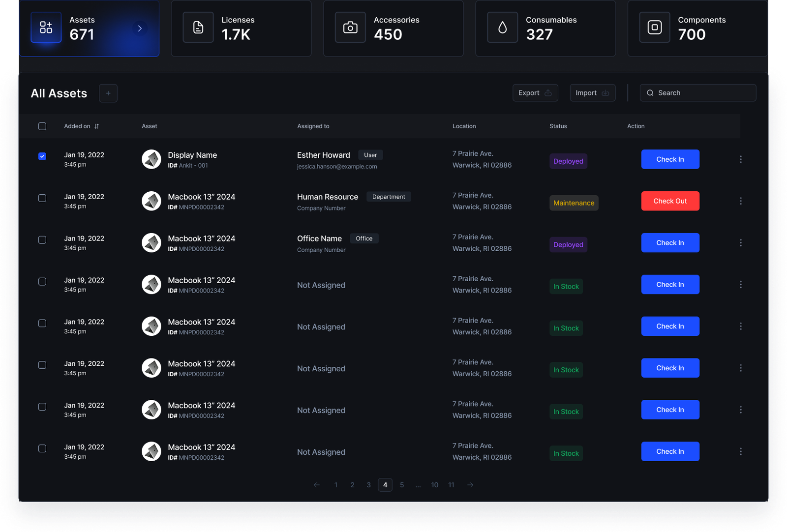Click the Accessories camera icon
Image resolution: width=787 pixels, height=532 pixels.
click(x=350, y=28)
